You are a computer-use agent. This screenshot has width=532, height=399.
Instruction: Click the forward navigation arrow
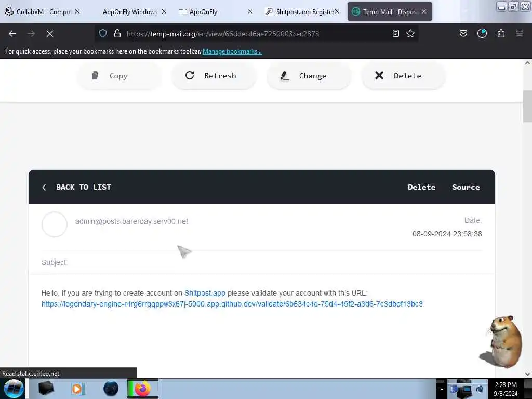pyautogui.click(x=31, y=34)
